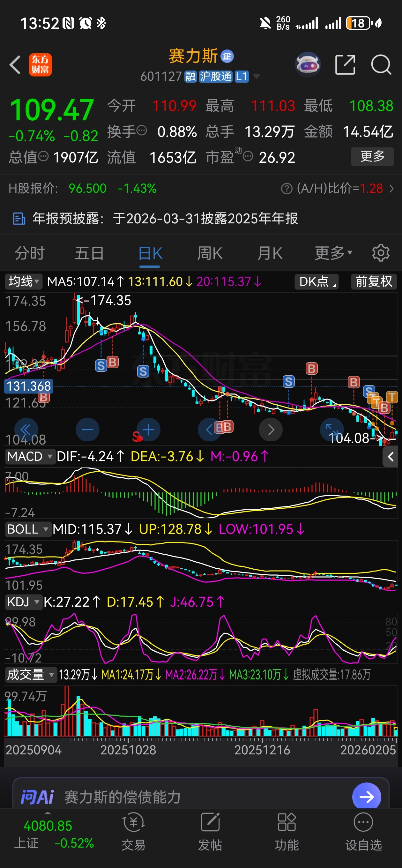Tap the 发帖 post icon

click(x=210, y=832)
